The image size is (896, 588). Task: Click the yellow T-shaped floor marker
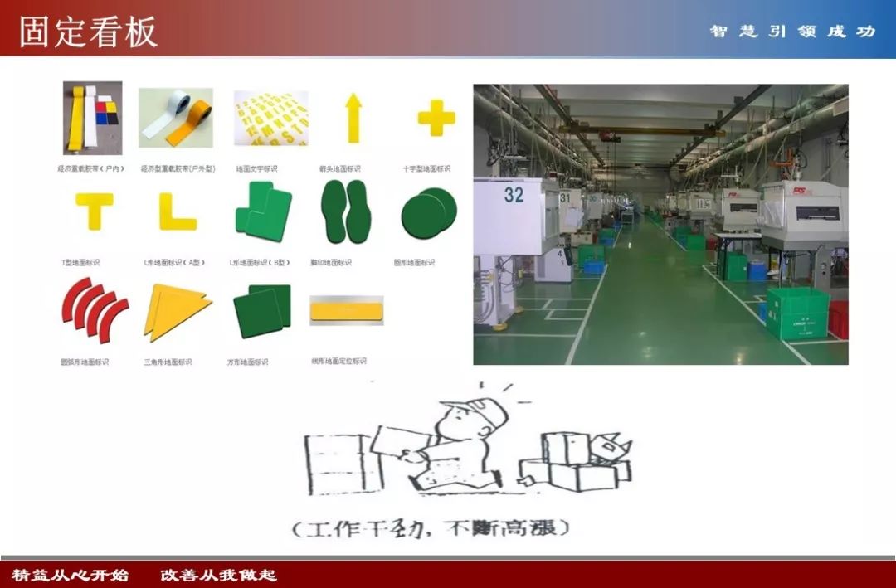[94, 211]
